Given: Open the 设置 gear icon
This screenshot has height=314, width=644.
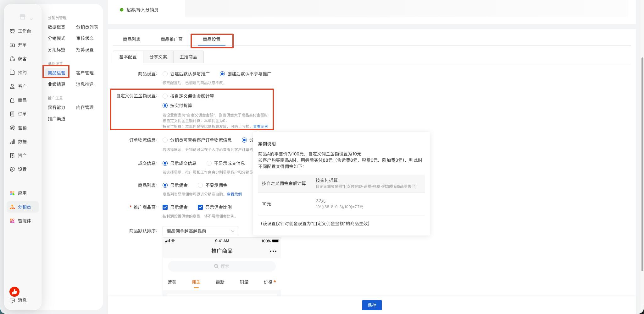Looking at the screenshot, I should point(12,169).
